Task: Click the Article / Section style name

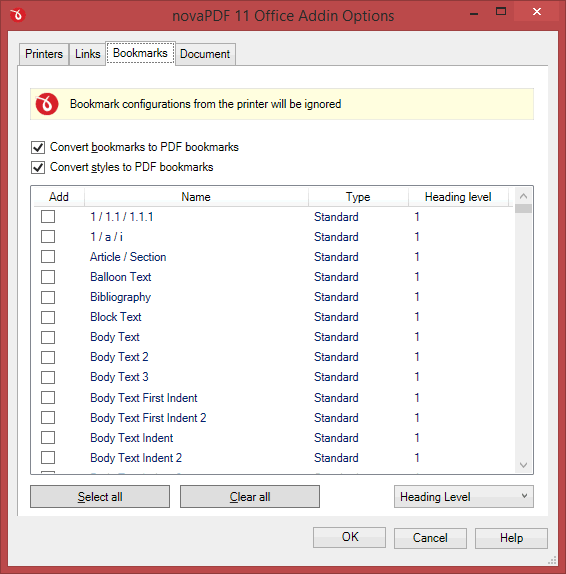Action: (x=128, y=257)
